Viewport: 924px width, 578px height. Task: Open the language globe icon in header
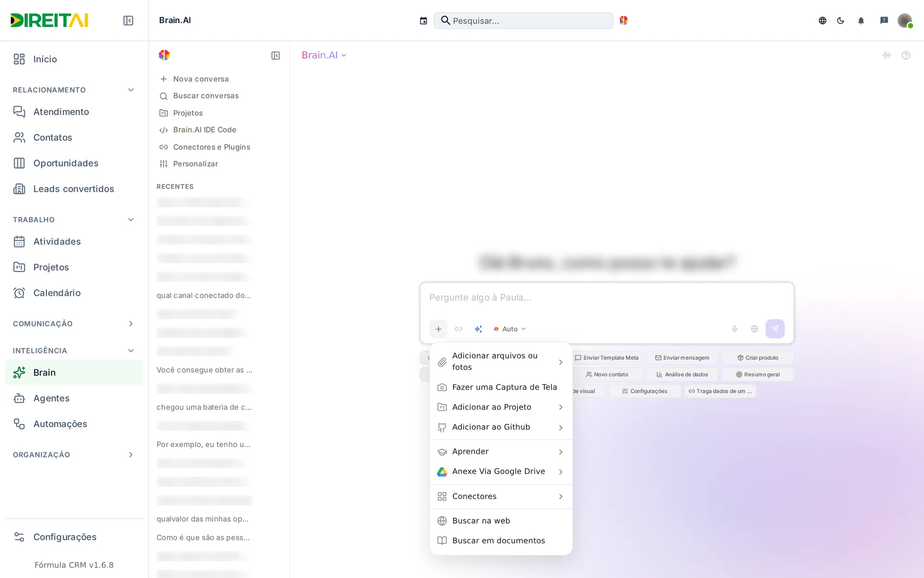pos(822,20)
